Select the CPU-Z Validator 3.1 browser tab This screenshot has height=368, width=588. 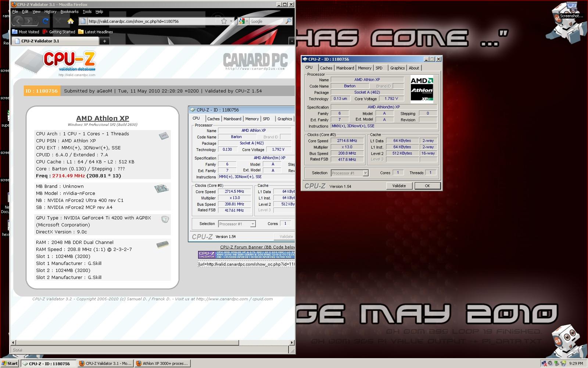pyautogui.click(x=55, y=41)
